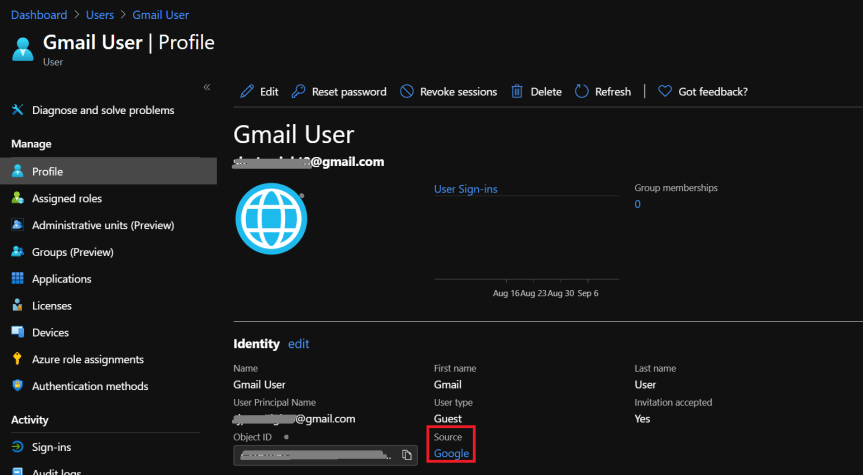
Task: Click the Revoke sessions icon
Action: point(407,92)
